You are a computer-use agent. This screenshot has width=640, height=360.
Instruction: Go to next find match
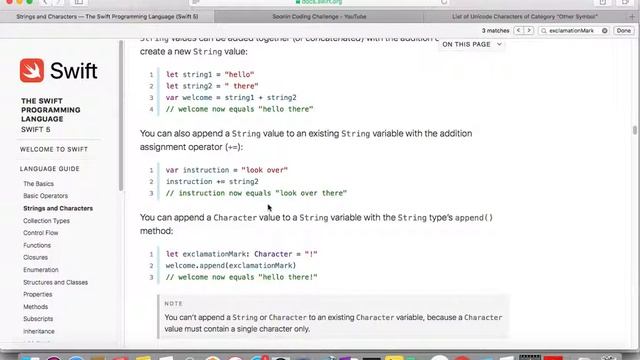529,31
